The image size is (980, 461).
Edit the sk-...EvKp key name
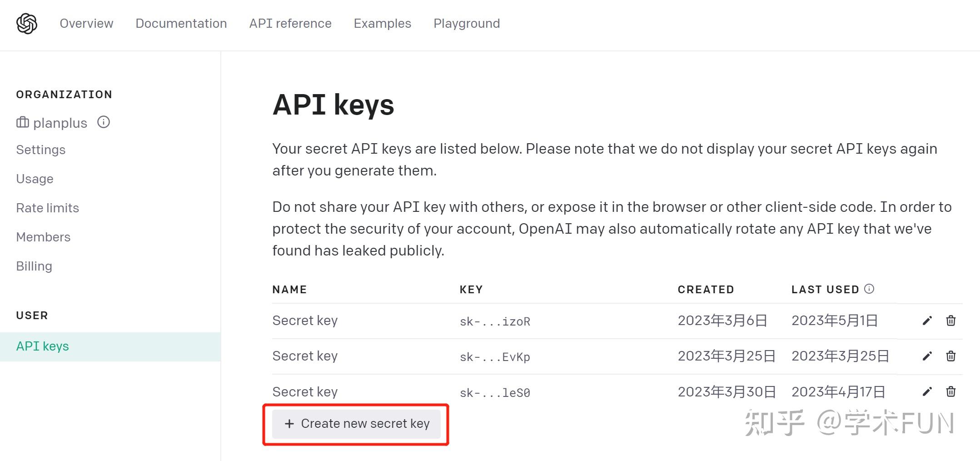tap(927, 356)
